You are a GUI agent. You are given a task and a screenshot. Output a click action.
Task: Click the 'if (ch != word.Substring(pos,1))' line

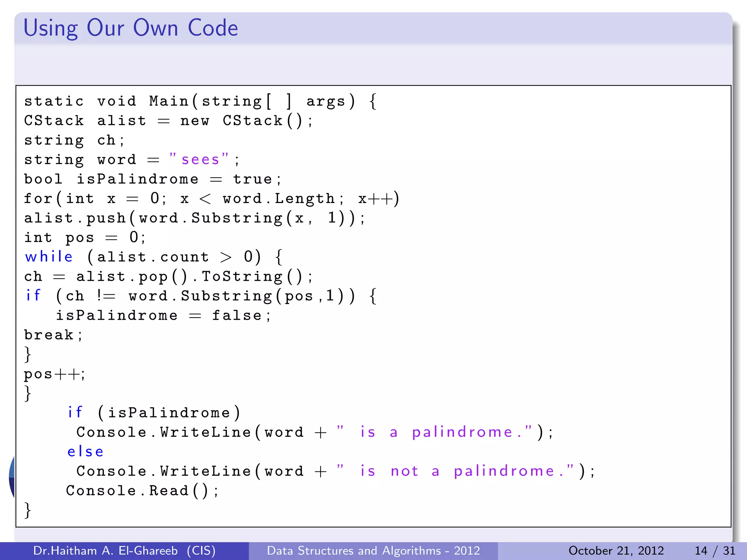point(201,296)
